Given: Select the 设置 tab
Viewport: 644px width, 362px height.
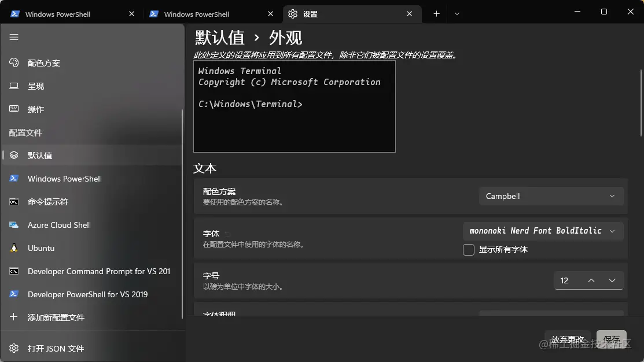Looking at the screenshot, I should (x=352, y=14).
